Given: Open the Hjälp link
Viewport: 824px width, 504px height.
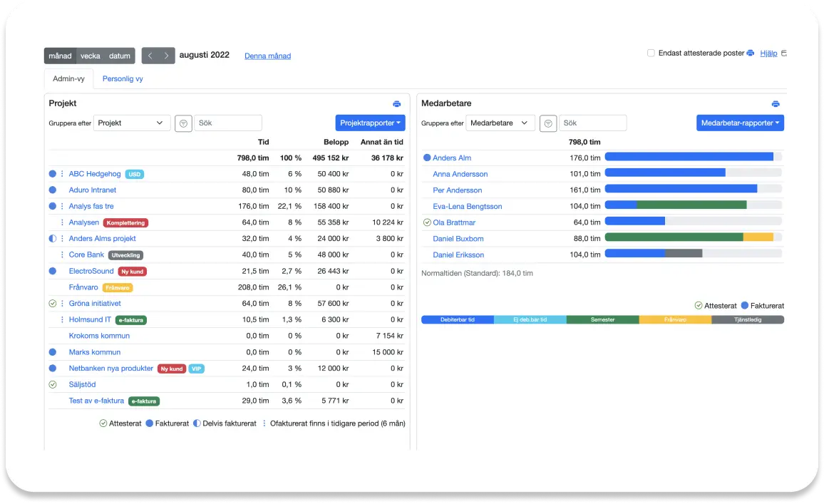Looking at the screenshot, I should [x=768, y=53].
